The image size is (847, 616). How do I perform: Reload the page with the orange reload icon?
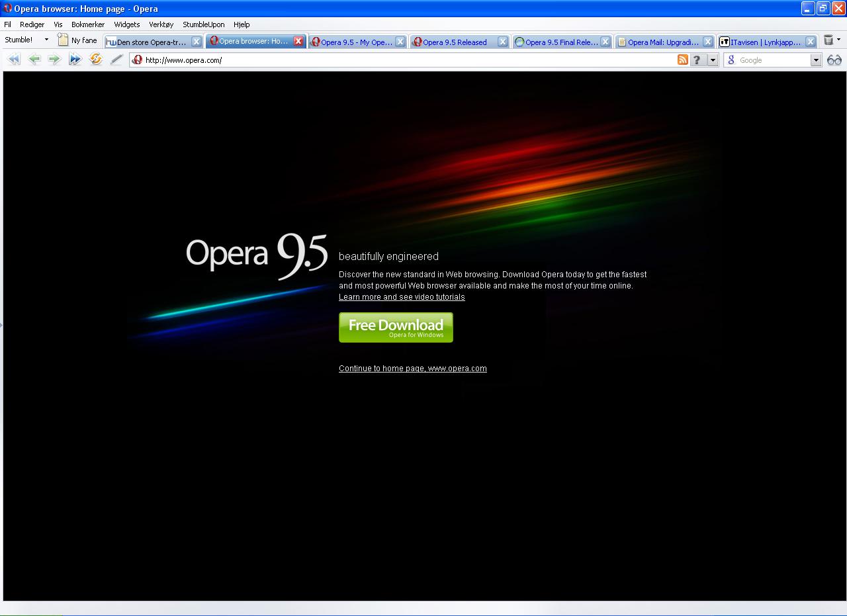tap(96, 60)
